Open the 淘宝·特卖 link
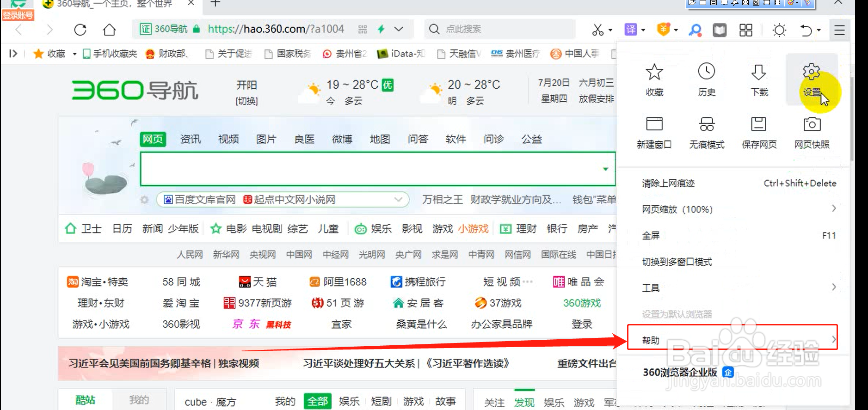Screen dimensions: 868x410 pos(98,281)
